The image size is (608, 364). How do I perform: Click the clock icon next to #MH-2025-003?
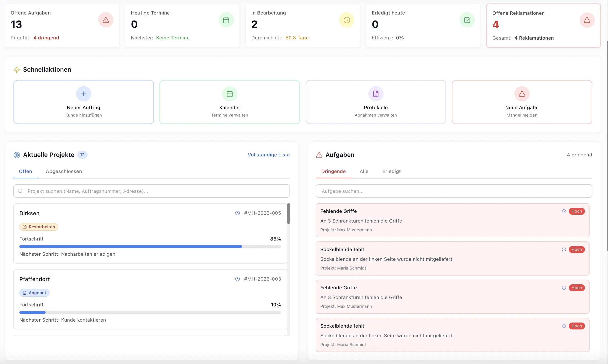pos(238,279)
